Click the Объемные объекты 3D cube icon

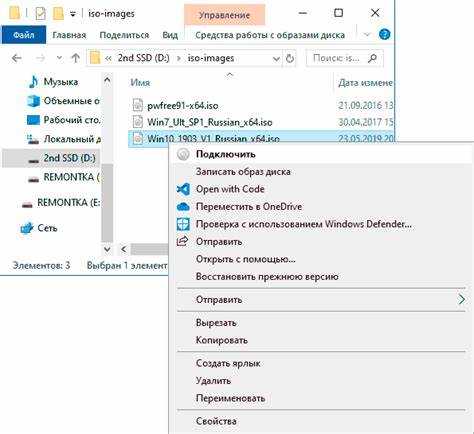click(x=33, y=101)
